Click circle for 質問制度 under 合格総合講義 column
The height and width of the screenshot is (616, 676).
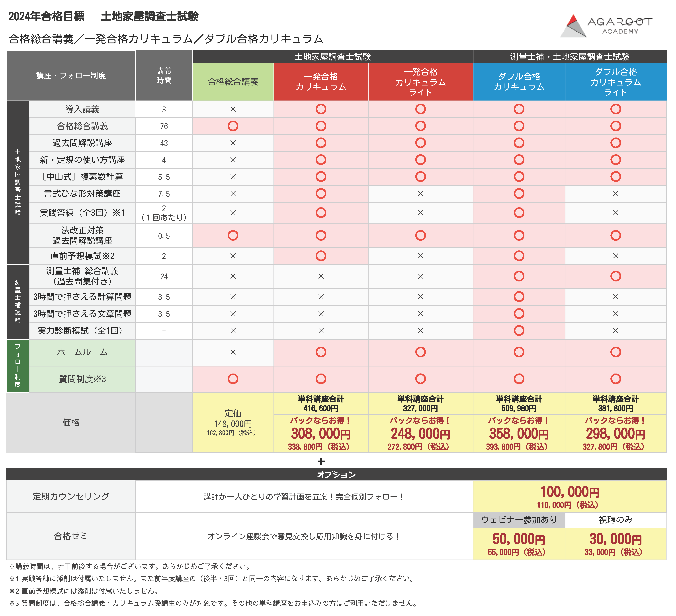coord(233,379)
